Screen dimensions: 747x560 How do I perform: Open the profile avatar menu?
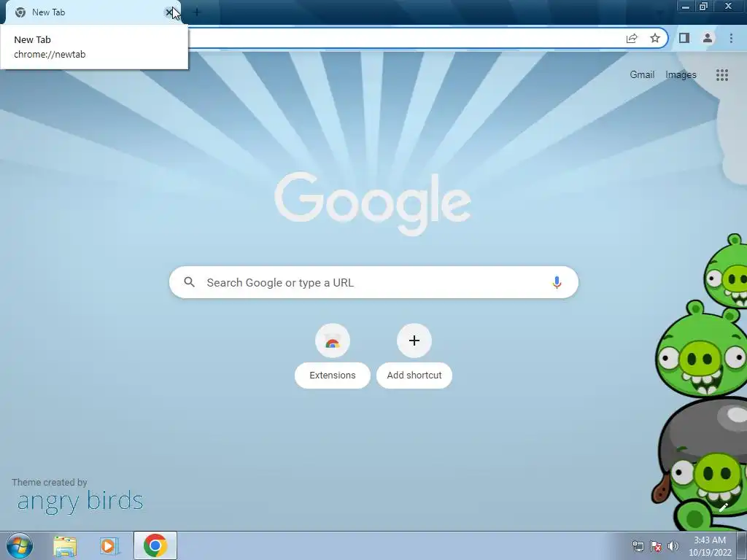tap(708, 38)
